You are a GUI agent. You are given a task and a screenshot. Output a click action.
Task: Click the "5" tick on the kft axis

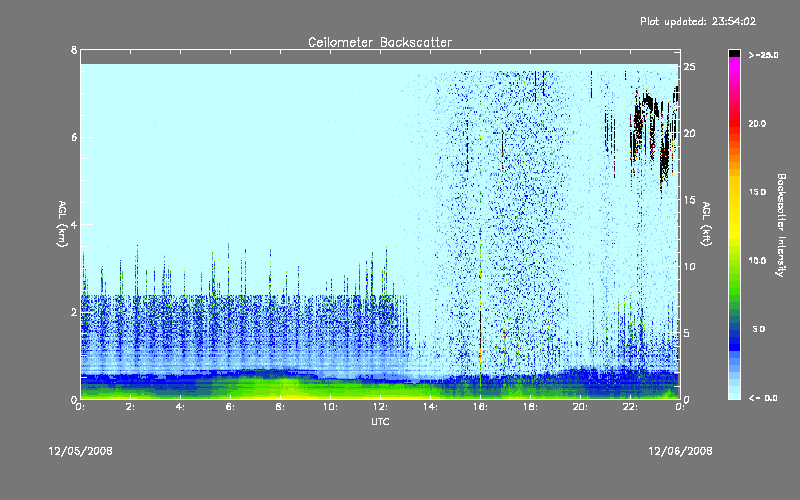point(687,333)
